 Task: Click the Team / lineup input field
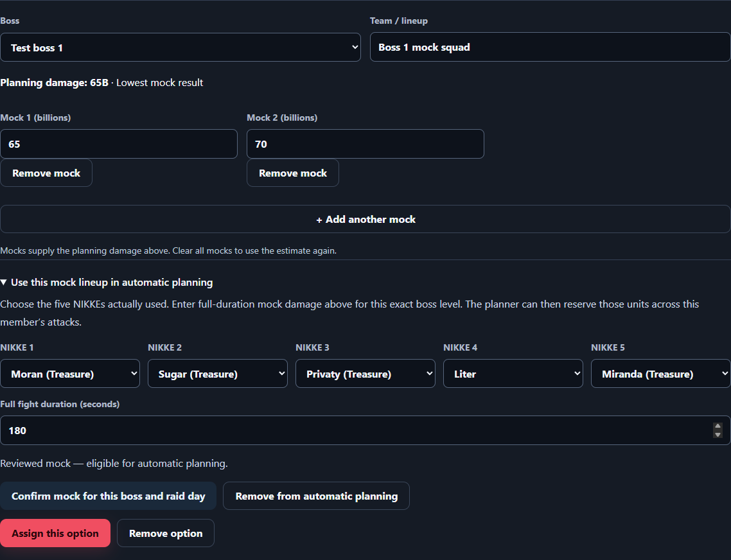click(550, 47)
